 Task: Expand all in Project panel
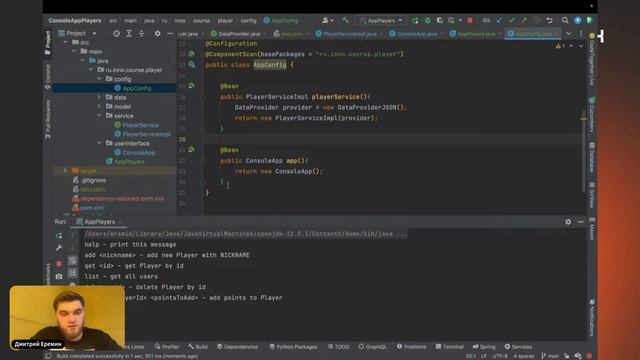[x=129, y=33]
